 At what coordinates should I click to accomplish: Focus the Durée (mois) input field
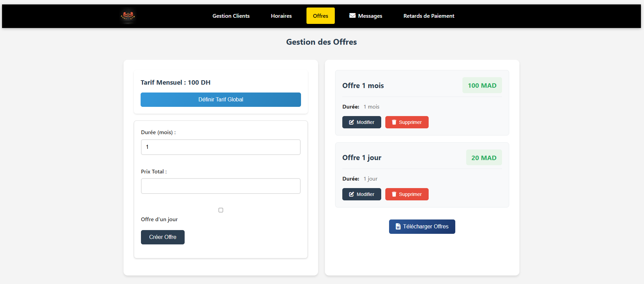221,147
